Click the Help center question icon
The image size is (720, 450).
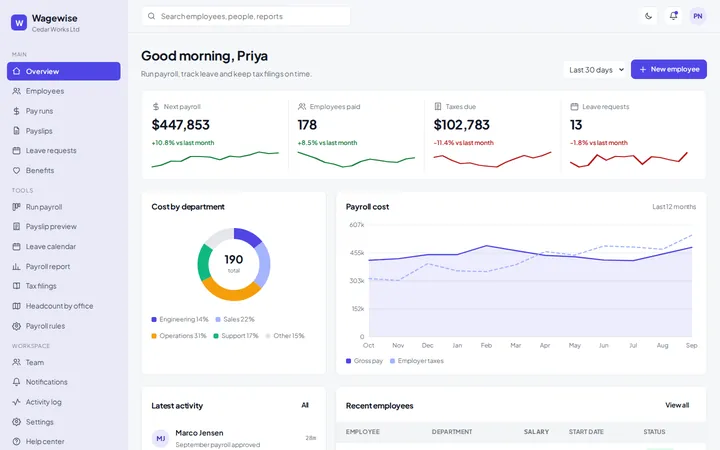click(x=17, y=441)
